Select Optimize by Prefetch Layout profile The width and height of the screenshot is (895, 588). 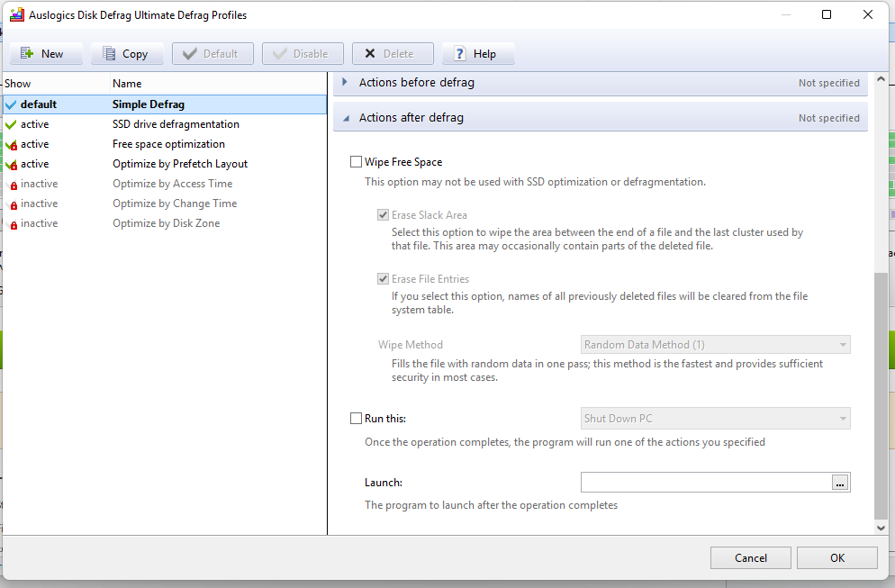point(165,164)
